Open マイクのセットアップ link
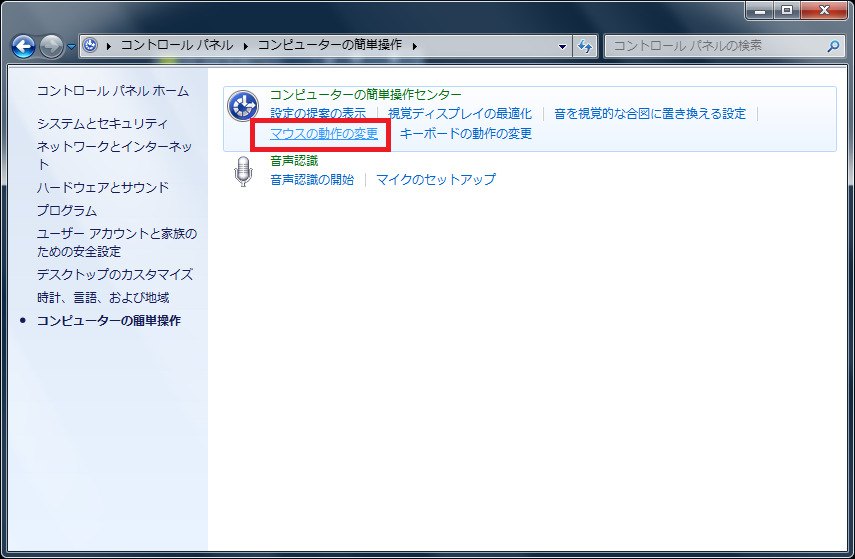 [x=435, y=180]
